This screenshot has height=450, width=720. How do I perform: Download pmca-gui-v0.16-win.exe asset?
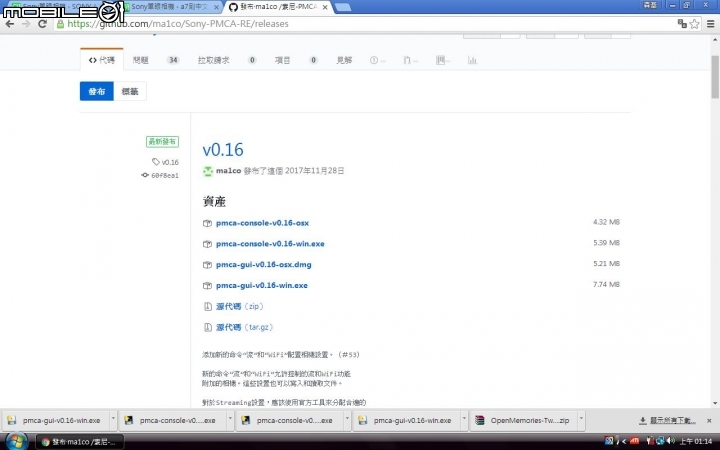pos(262,286)
